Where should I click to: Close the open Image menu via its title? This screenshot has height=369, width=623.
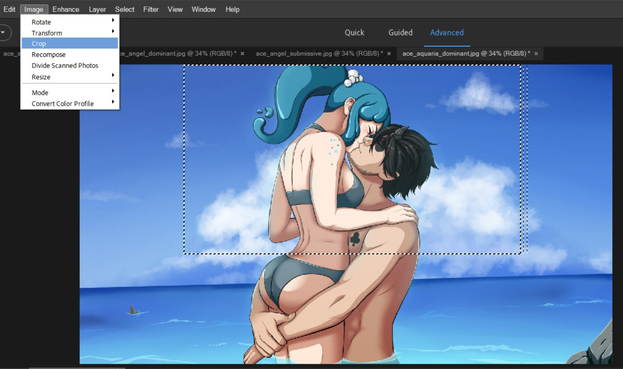click(34, 9)
